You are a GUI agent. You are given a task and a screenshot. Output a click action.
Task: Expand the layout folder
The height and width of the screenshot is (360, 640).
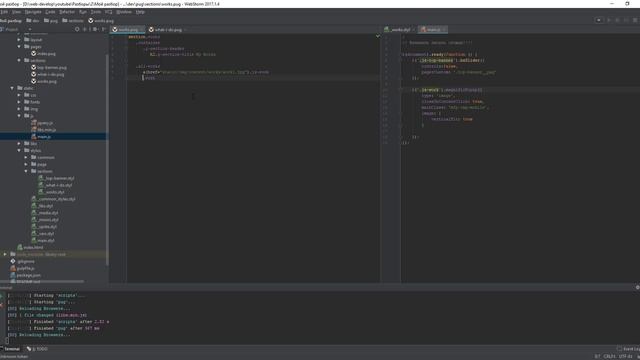point(19,40)
